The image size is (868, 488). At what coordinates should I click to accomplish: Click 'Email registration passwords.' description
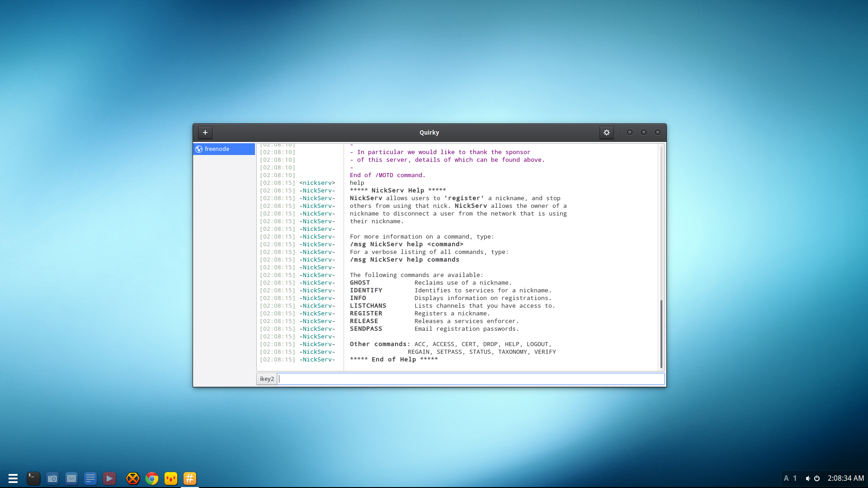[x=467, y=329]
